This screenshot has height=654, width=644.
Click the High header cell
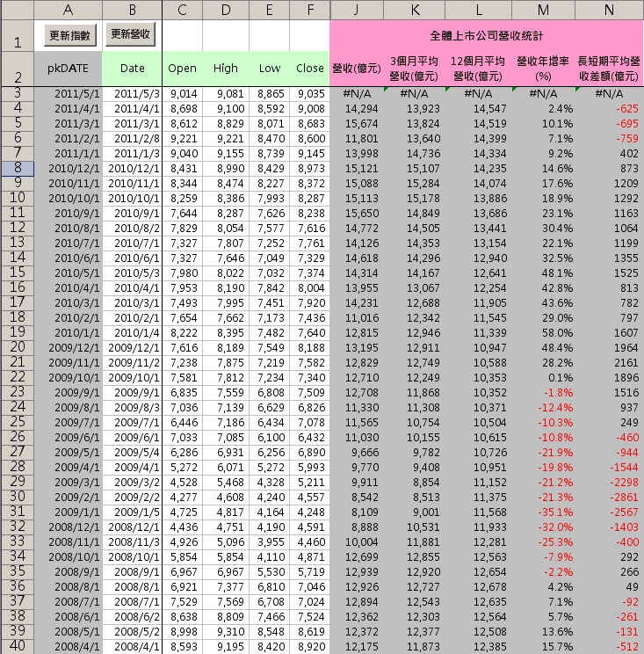tap(226, 69)
